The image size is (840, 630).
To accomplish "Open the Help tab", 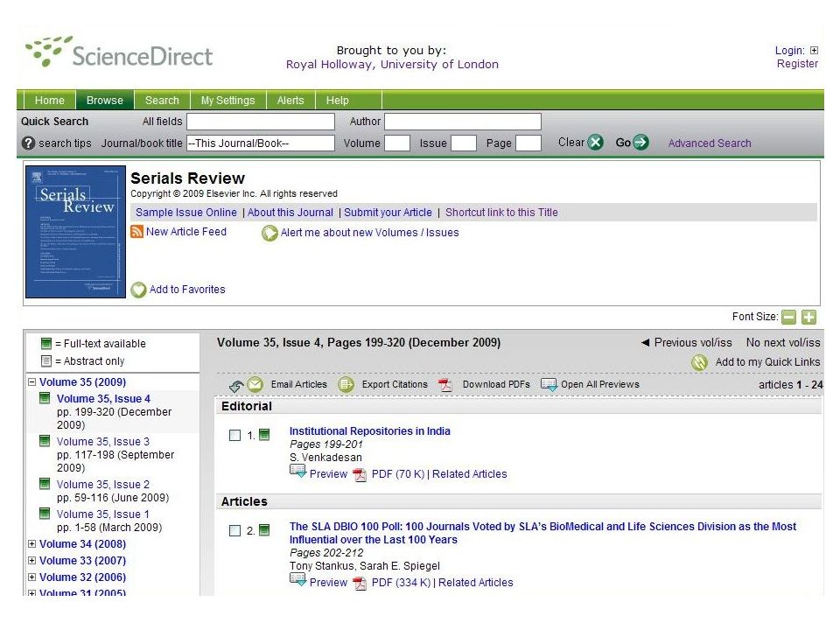I will coord(338,100).
